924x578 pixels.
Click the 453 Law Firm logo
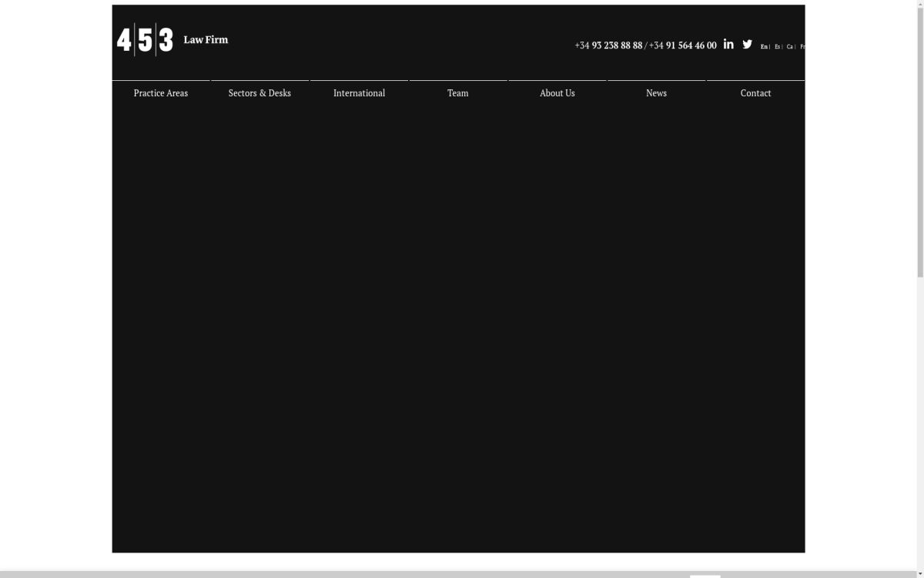172,39
